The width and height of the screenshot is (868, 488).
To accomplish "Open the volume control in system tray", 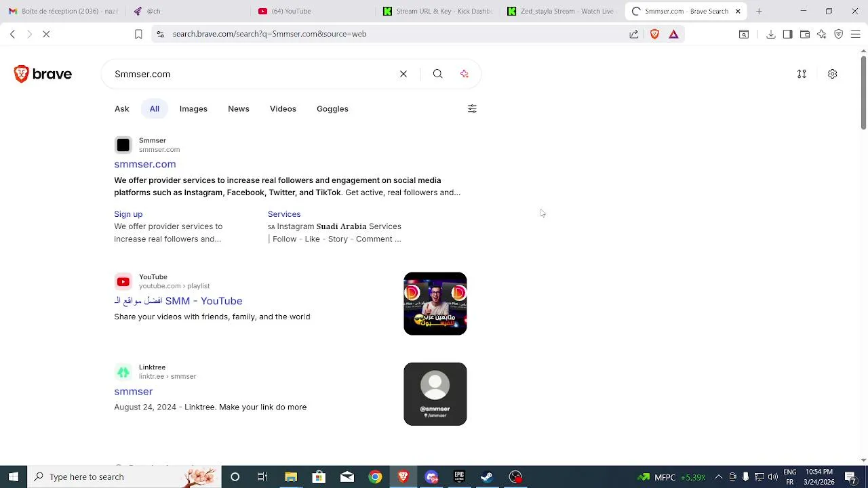I will pos(773,476).
